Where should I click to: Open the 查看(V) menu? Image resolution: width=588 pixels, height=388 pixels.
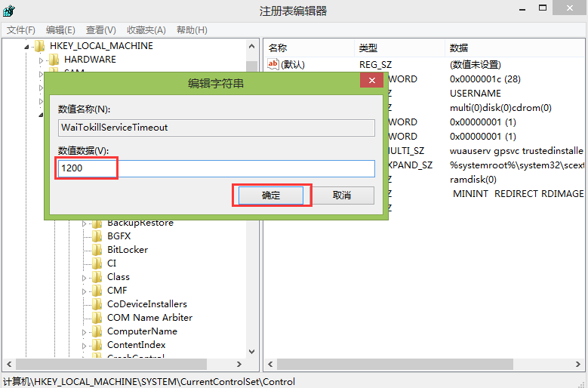101,30
